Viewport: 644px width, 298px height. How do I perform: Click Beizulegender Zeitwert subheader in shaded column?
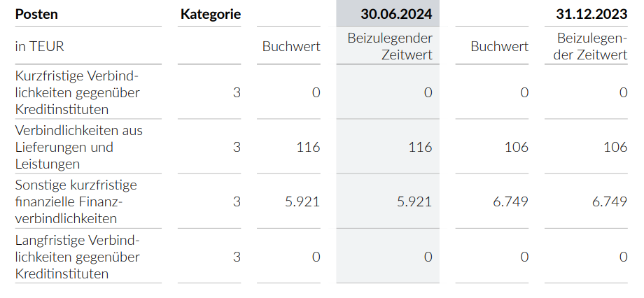390,46
